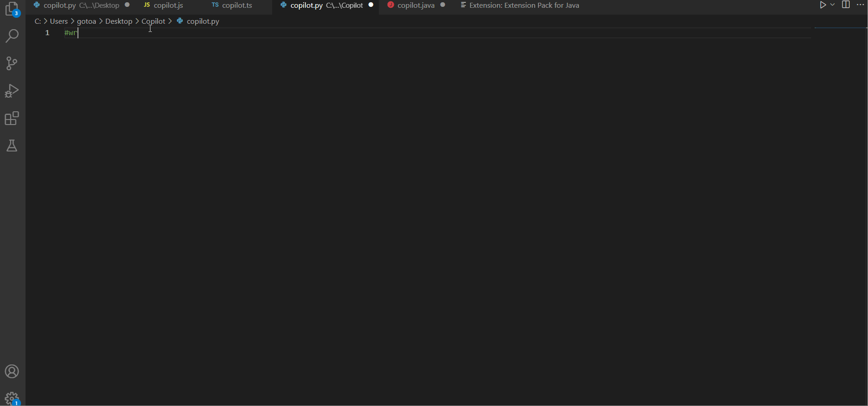
Task: Run the Python file with play button
Action: tap(822, 5)
